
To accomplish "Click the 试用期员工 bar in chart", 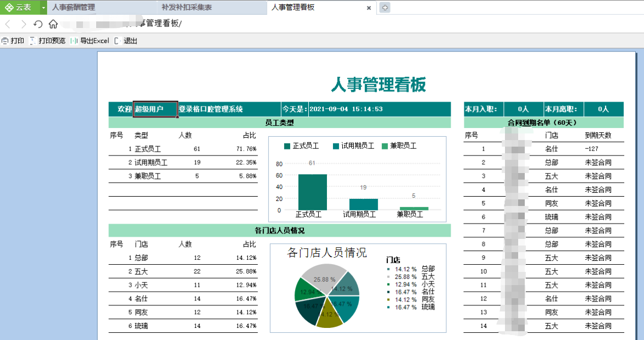I will (363, 204).
